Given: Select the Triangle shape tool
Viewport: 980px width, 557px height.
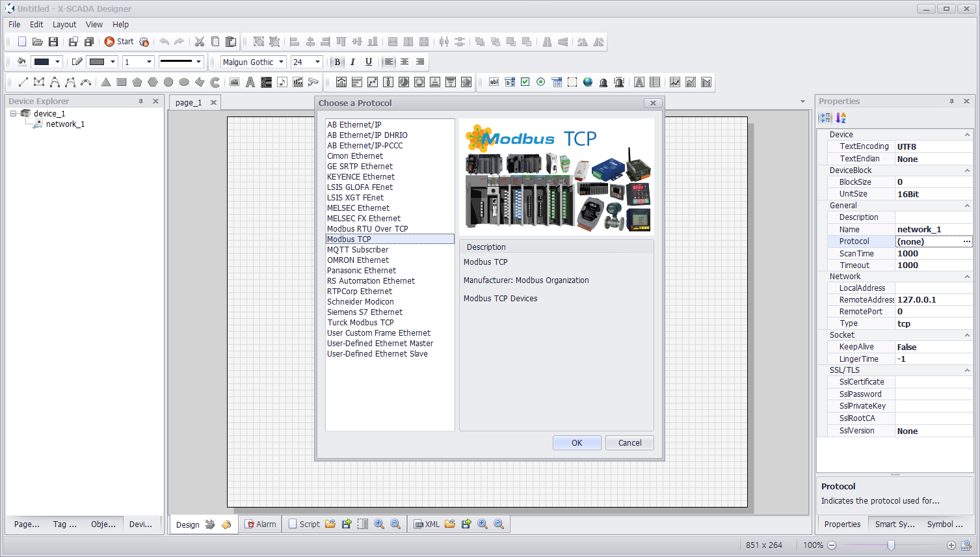Looking at the screenshot, I should 106,82.
